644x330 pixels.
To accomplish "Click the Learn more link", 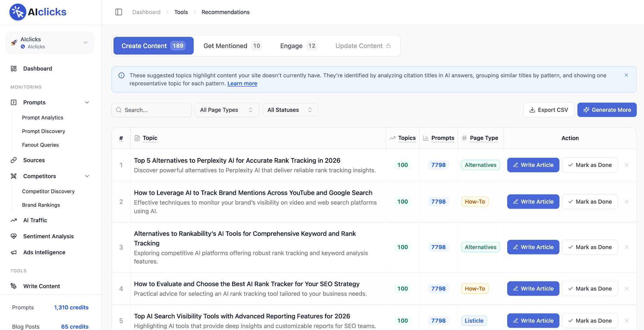I will pos(242,84).
